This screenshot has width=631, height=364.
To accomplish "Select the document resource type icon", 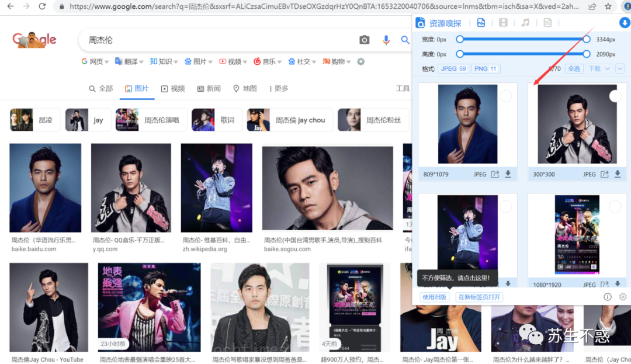I will (547, 23).
